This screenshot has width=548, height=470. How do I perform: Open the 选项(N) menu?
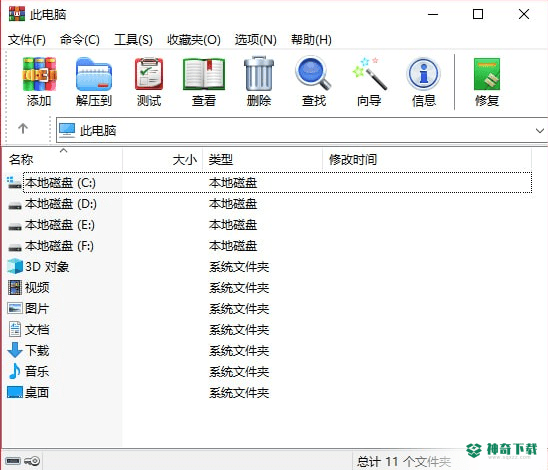255,40
